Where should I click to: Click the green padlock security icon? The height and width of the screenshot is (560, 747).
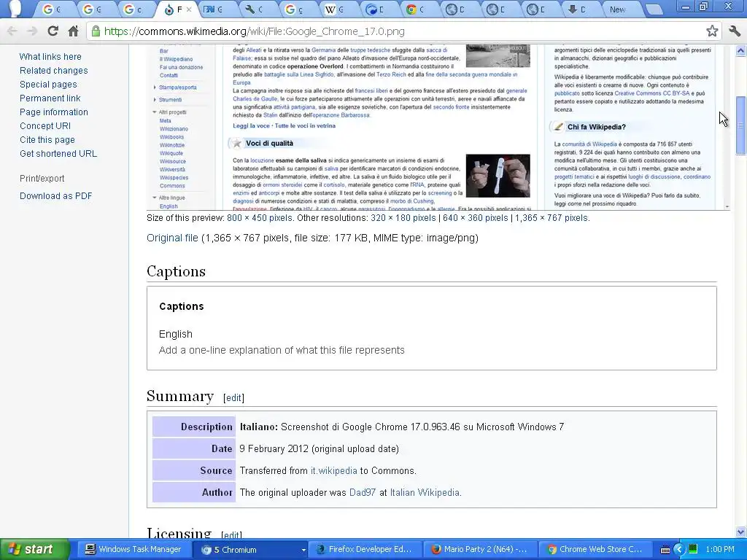coord(96,31)
